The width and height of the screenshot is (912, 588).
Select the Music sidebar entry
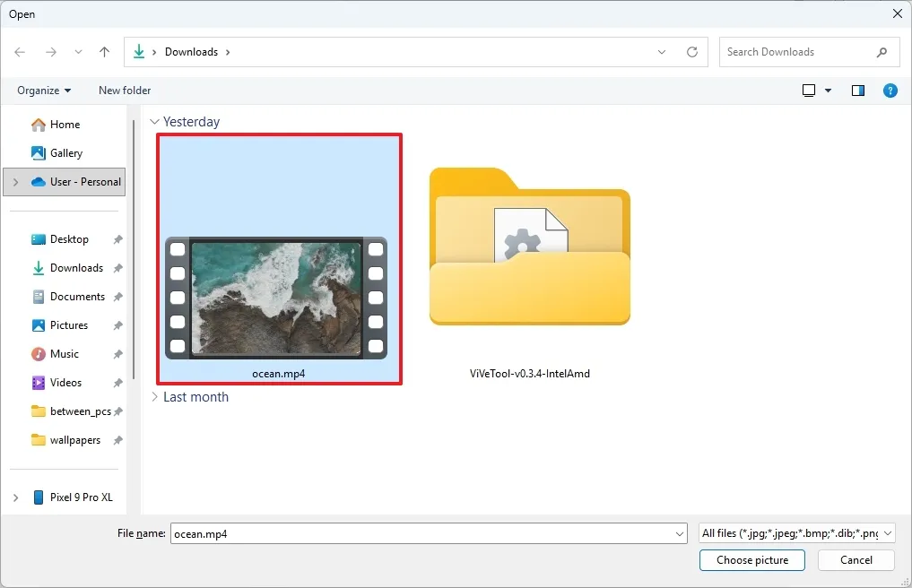[x=63, y=353]
